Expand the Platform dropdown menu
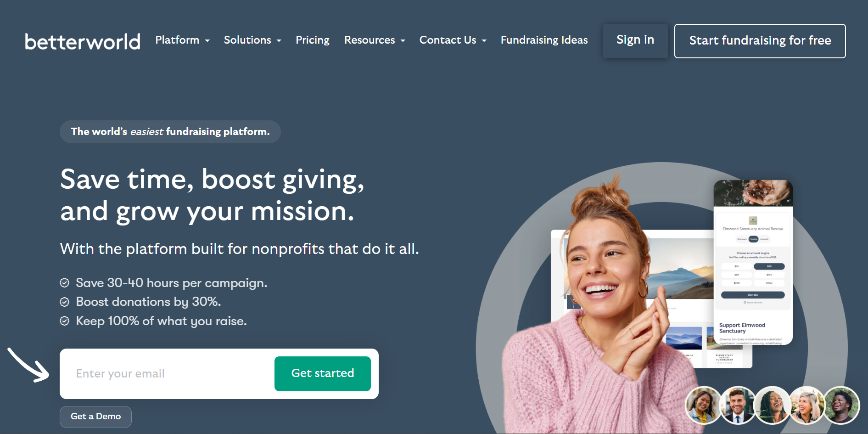868x434 pixels. click(x=182, y=40)
